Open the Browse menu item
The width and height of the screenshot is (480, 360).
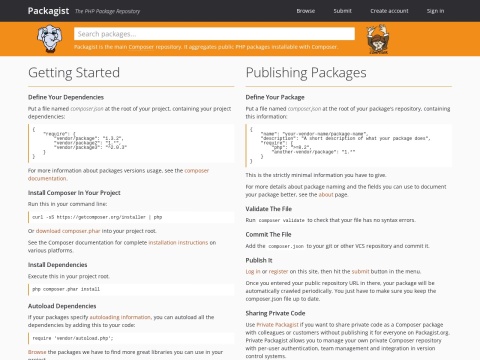click(306, 11)
